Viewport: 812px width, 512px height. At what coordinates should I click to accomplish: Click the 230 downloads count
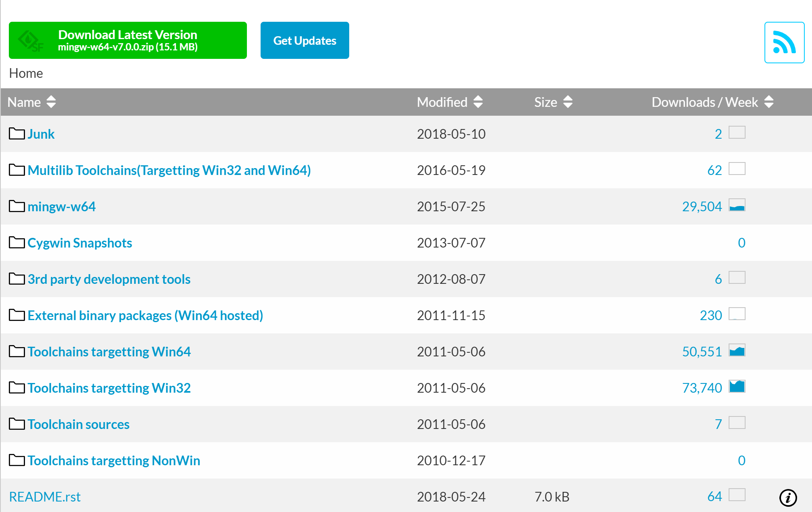(x=711, y=315)
